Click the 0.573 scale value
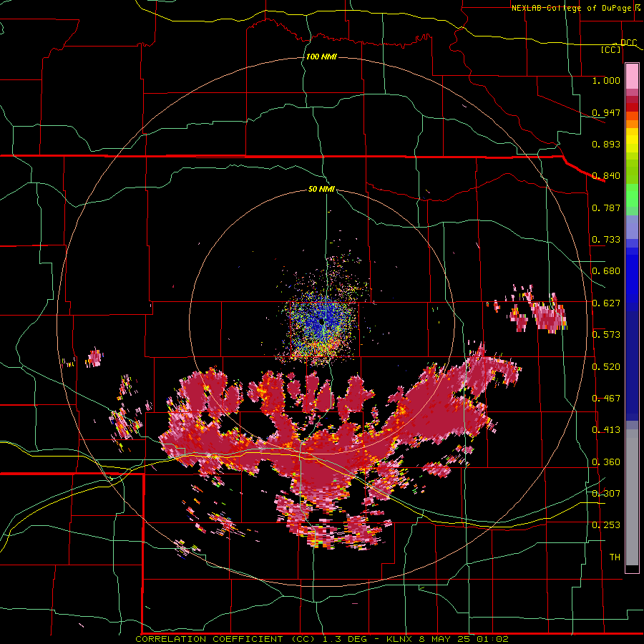 pos(606,334)
